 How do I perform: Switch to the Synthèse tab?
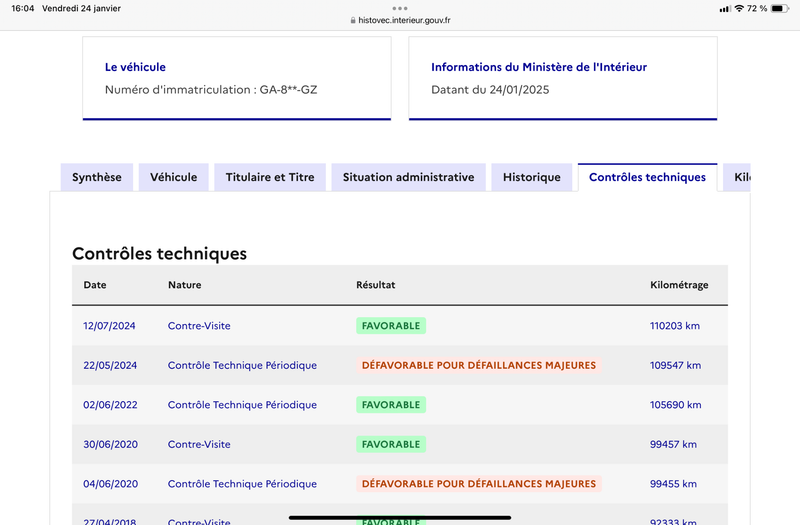point(97,177)
